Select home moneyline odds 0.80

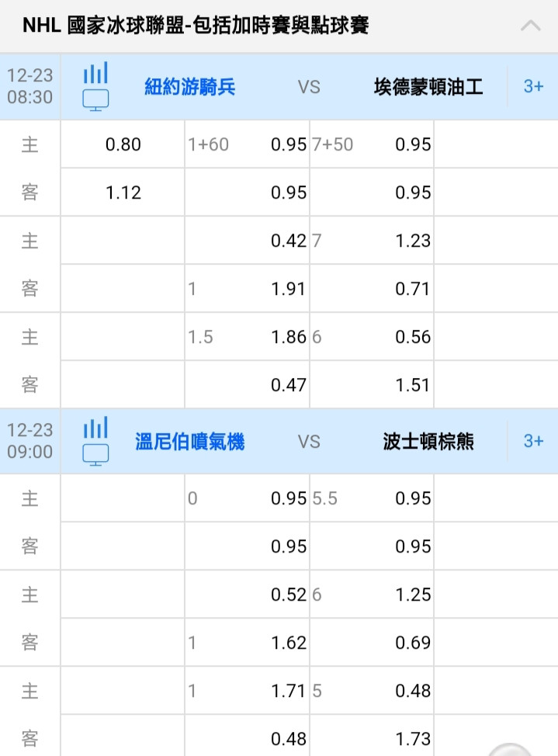tap(123, 144)
